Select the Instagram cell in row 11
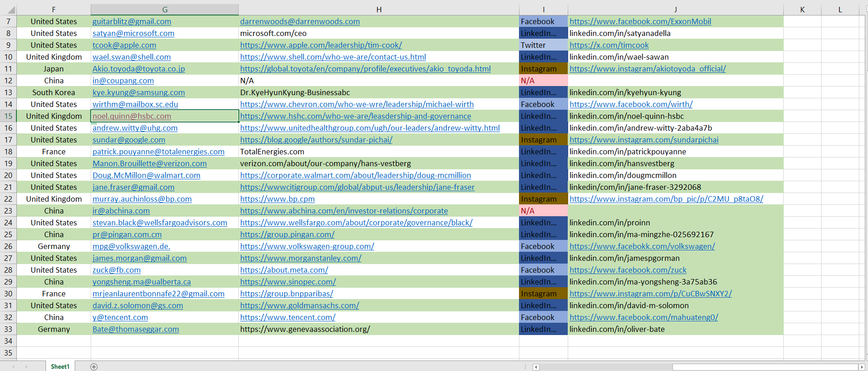Image resolution: width=868 pixels, height=371 pixels. [x=544, y=69]
